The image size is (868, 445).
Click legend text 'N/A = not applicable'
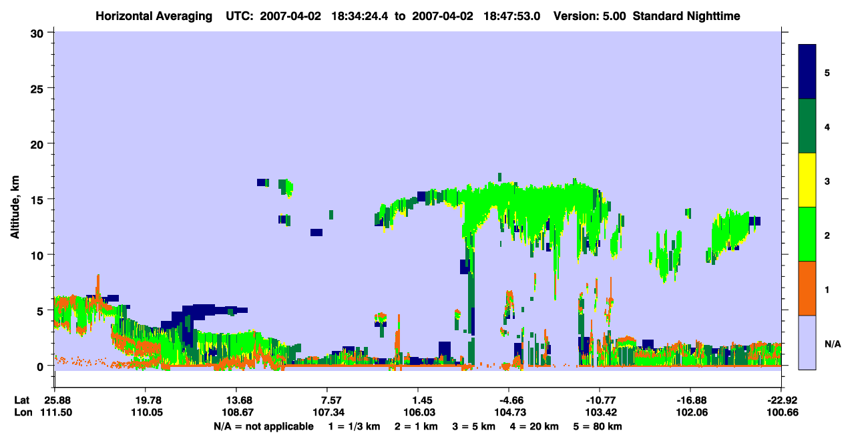pos(263,426)
